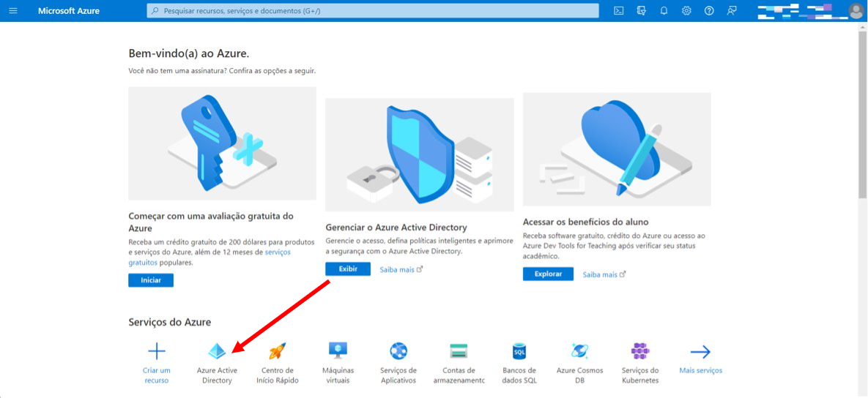Open the hamburger portal menu
The image size is (868, 398).
coord(13,10)
